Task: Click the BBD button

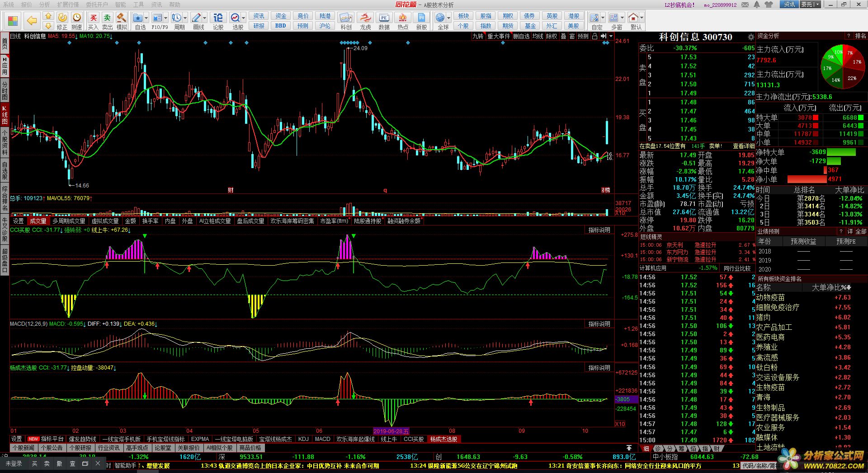Action: tap(280, 26)
